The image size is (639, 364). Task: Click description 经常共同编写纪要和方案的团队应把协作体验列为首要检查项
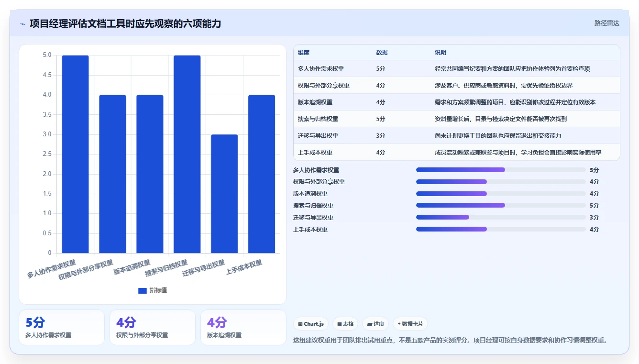click(x=512, y=69)
